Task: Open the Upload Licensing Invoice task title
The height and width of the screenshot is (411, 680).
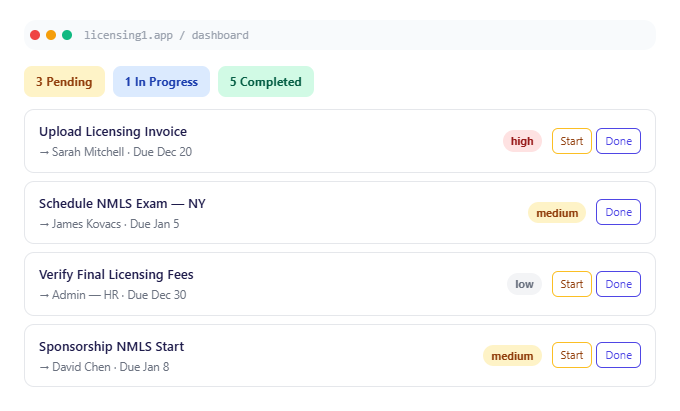Action: [113, 131]
